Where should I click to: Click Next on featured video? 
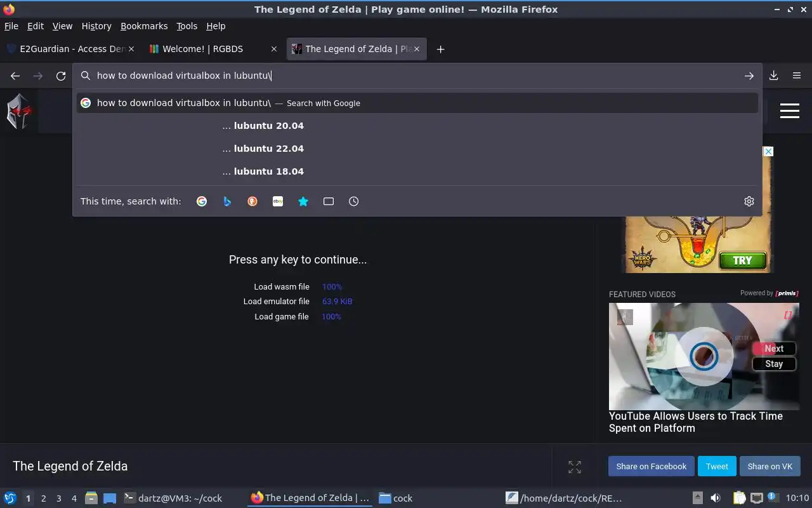774,349
